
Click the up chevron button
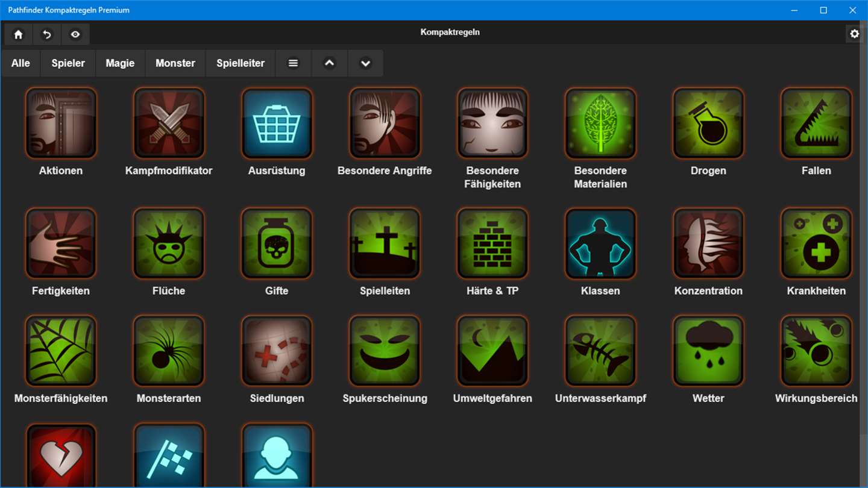point(329,63)
